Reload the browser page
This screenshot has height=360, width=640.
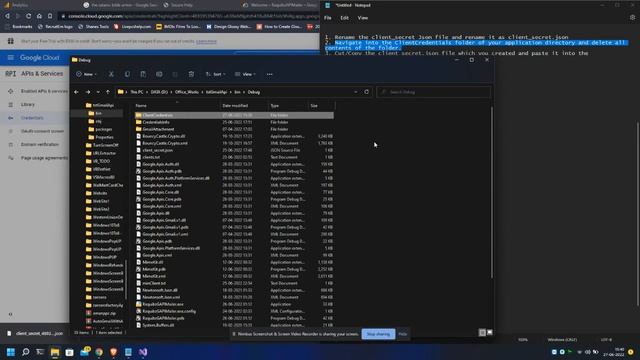coord(28,16)
